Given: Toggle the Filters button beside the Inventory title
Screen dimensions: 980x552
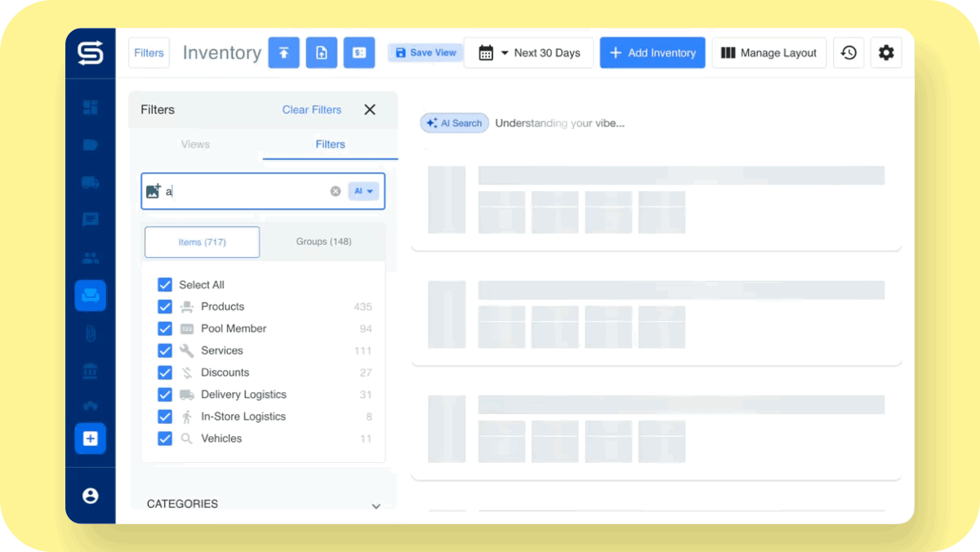Looking at the screenshot, I should click(149, 53).
